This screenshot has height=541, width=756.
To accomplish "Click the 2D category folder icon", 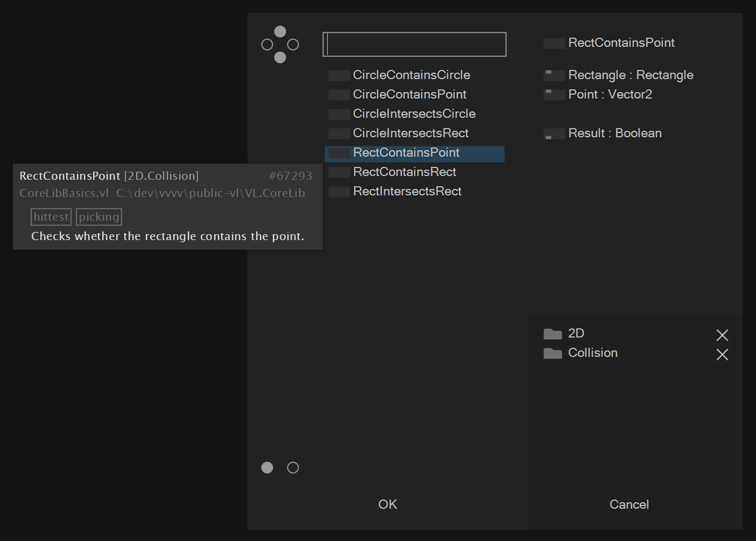I will (x=553, y=334).
